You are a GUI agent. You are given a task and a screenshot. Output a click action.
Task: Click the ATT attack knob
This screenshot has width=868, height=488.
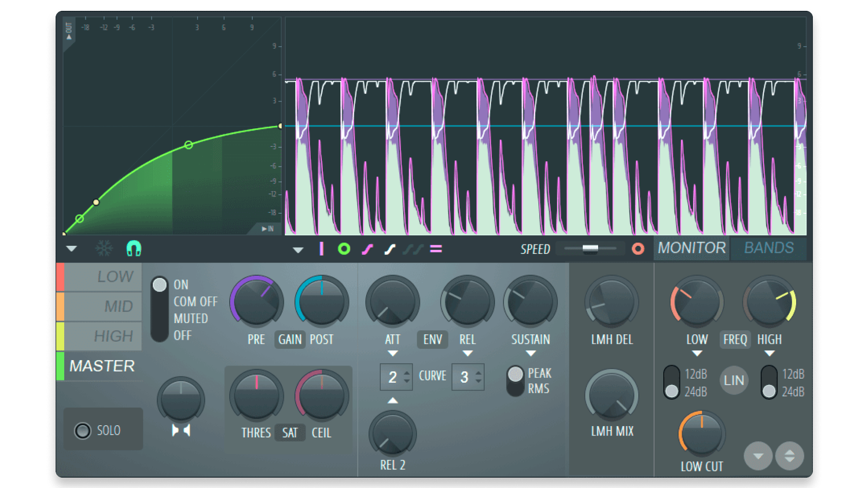point(392,301)
